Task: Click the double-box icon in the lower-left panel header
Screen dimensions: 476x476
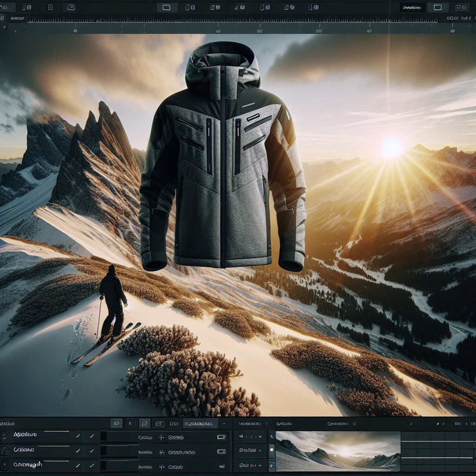Action: point(160,424)
